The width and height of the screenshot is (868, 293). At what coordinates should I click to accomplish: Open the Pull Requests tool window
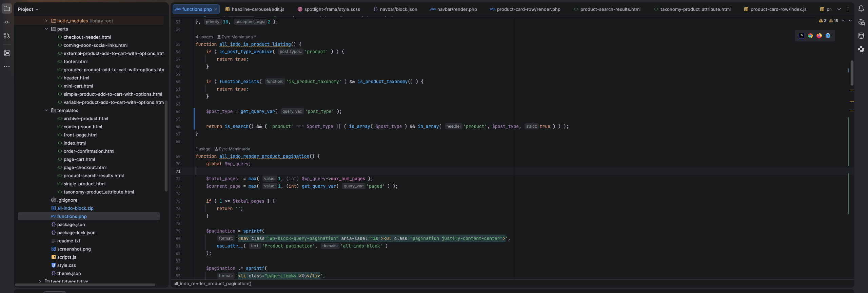coord(7,36)
